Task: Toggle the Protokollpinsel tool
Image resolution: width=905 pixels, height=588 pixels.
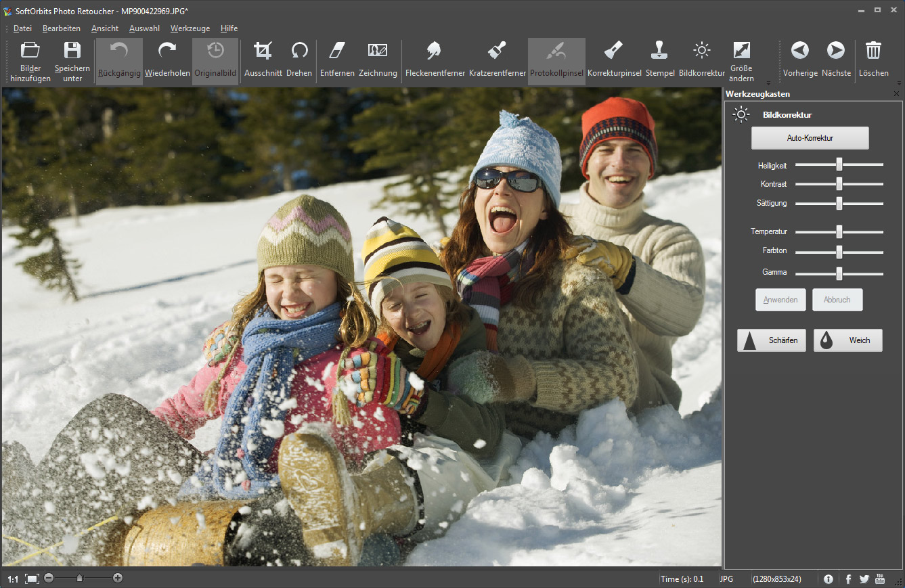Action: (556, 60)
